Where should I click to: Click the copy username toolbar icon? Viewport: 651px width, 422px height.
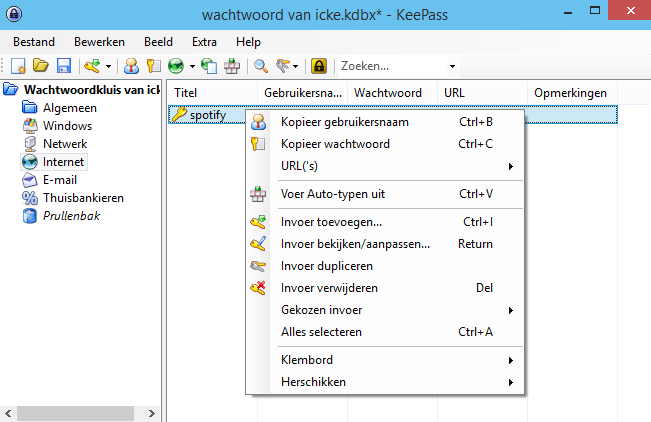130,66
